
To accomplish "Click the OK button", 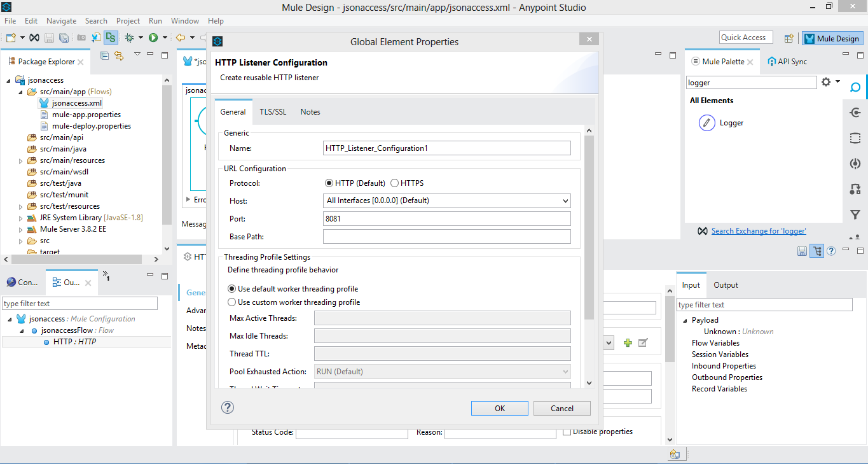I will tap(500, 409).
